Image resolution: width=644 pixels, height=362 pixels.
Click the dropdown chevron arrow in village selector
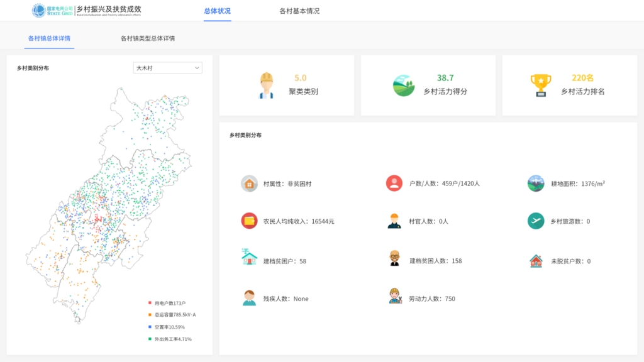[197, 68]
